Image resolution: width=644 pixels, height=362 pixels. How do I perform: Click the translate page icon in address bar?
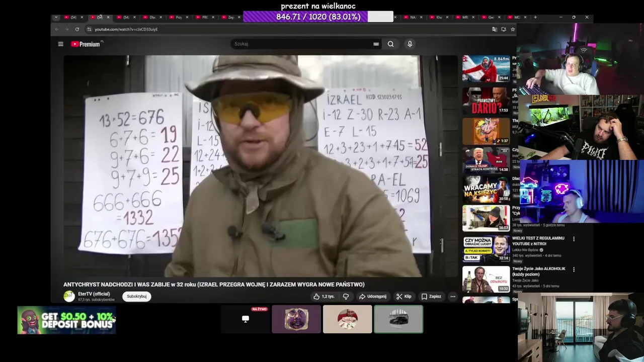point(495,29)
